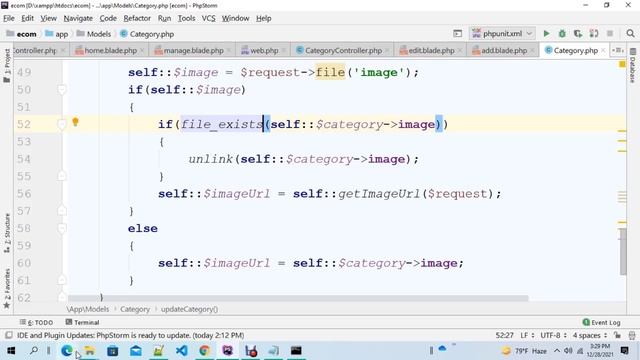
Task: Switch to manage.blade.php tab
Action: (x=193, y=50)
